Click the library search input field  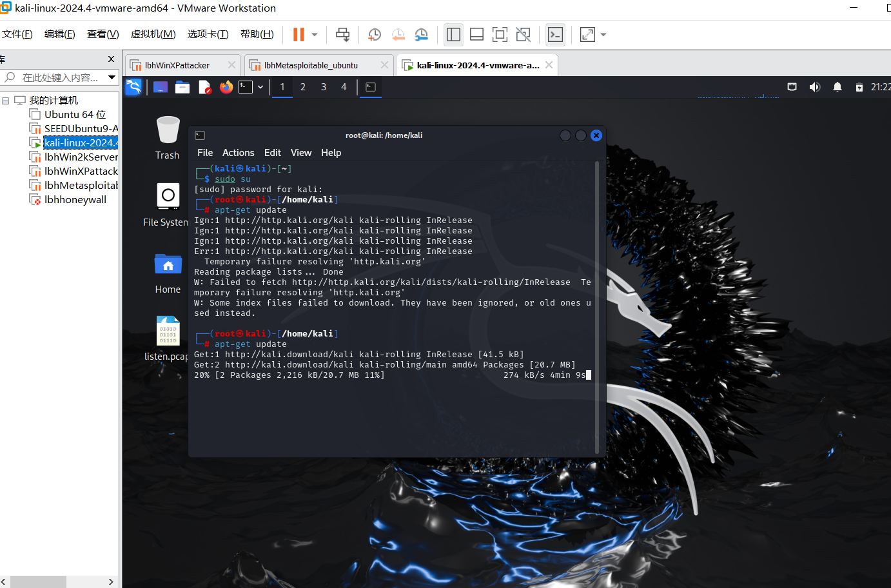pyautogui.click(x=59, y=77)
